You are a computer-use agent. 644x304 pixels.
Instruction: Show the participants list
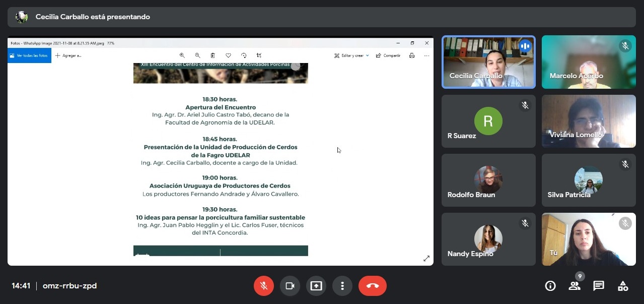[575, 286]
